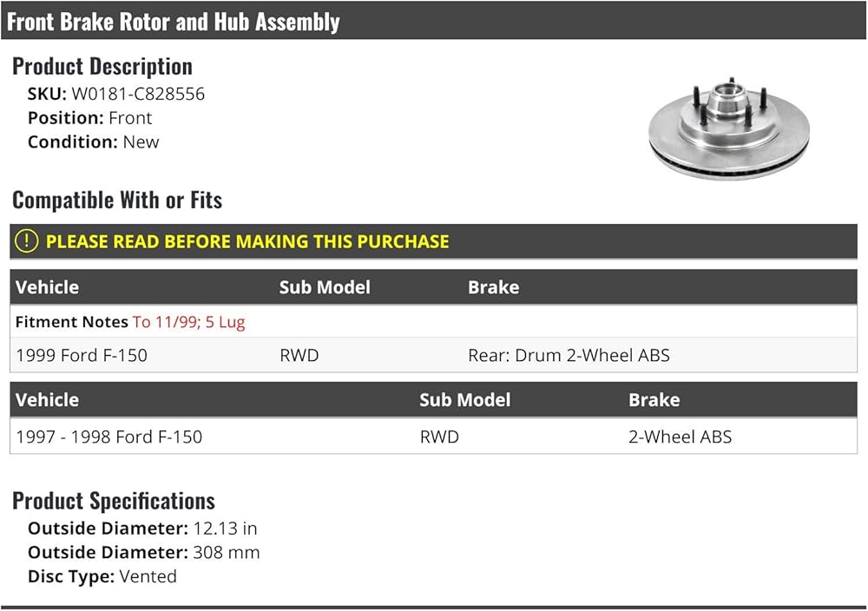Click the Sub Model header in the second table
This screenshot has height=611, width=868.
pos(464,400)
